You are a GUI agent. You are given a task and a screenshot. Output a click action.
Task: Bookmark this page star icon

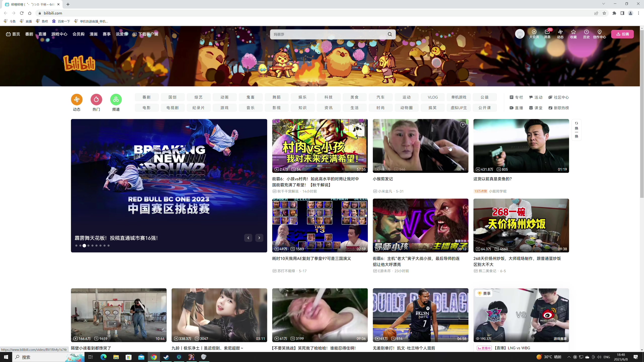pos(604,13)
